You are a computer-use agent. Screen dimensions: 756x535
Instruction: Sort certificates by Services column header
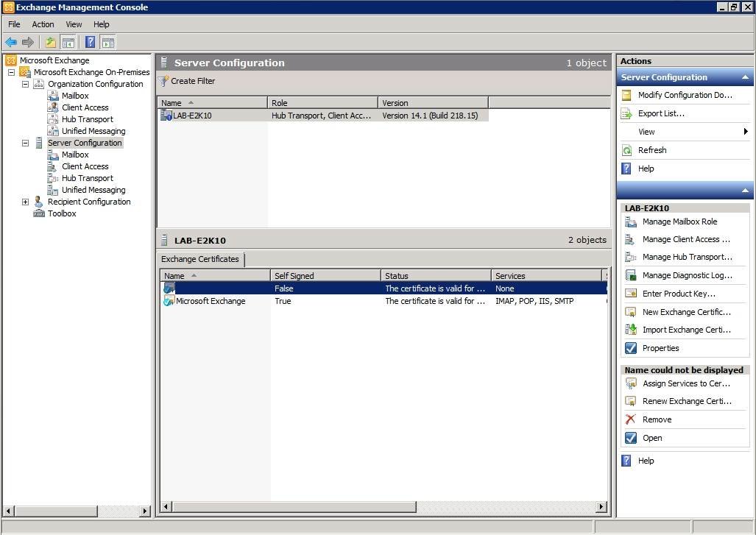[547, 276]
